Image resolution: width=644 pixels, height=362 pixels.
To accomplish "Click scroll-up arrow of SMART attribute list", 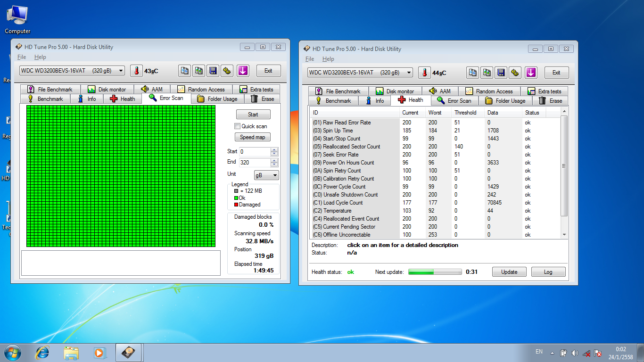I will [564, 112].
